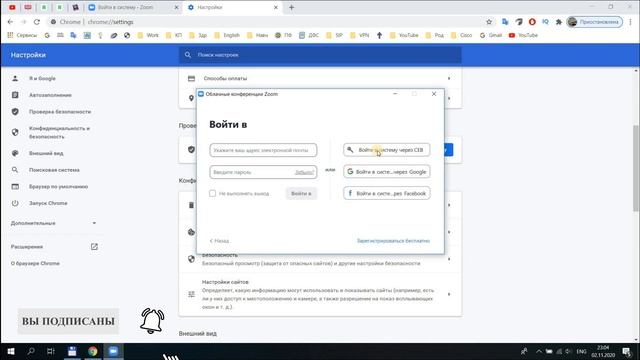Viewport: 640px width, 360px height.
Task: Click Зарегистрироваться бесплатно link
Action: point(393,241)
